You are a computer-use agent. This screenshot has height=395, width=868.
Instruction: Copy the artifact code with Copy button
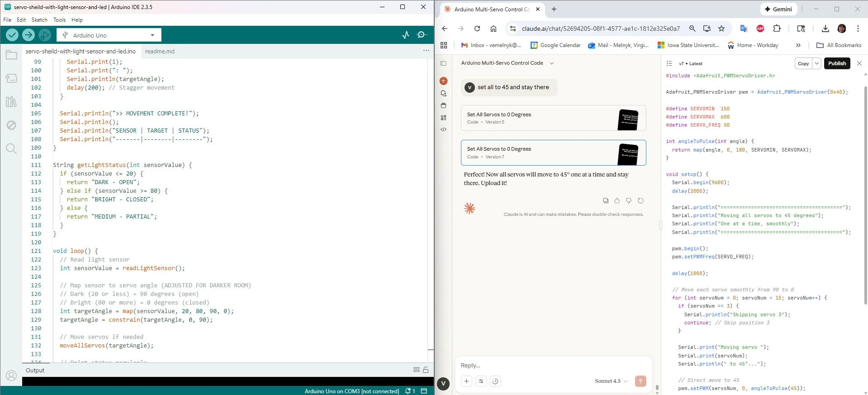(803, 63)
